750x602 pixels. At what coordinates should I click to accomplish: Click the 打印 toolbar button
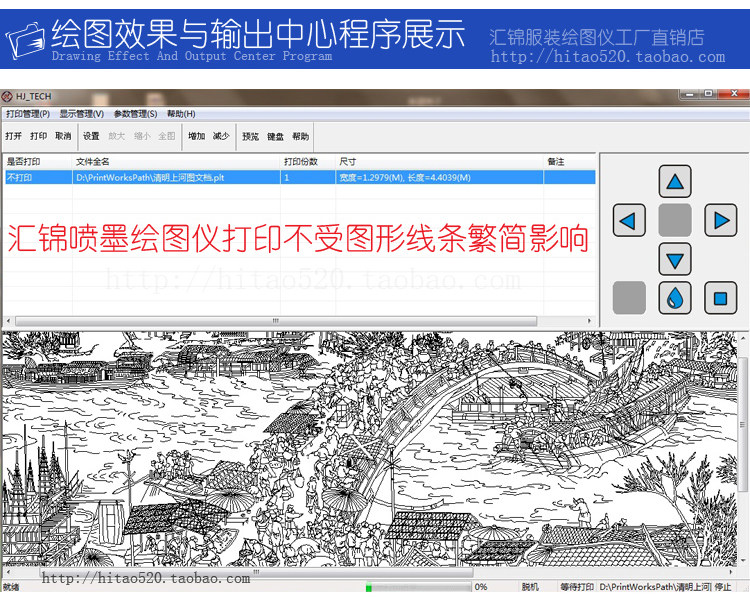coord(38,136)
